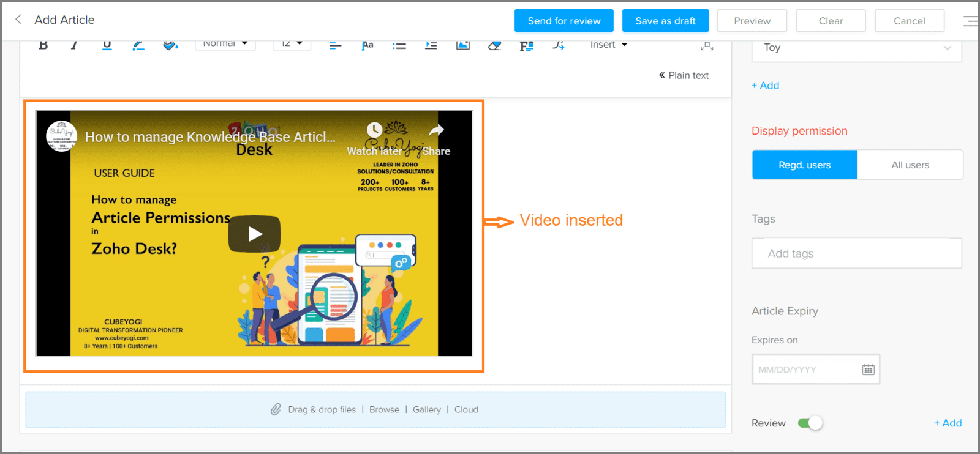Click the Expires on date field
The image size is (980, 454).
tap(816, 370)
